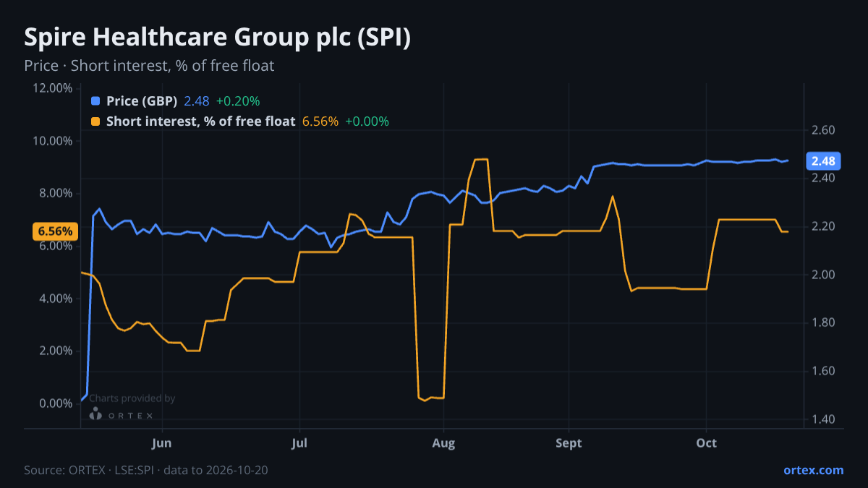Click the 2.00% left axis label
868x488 pixels.
[55, 351]
